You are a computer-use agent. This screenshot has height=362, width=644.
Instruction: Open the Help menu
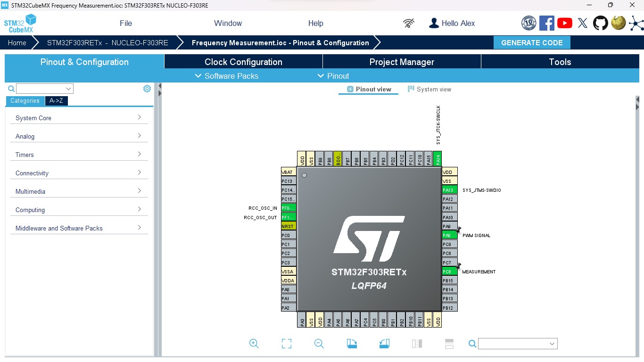point(316,23)
